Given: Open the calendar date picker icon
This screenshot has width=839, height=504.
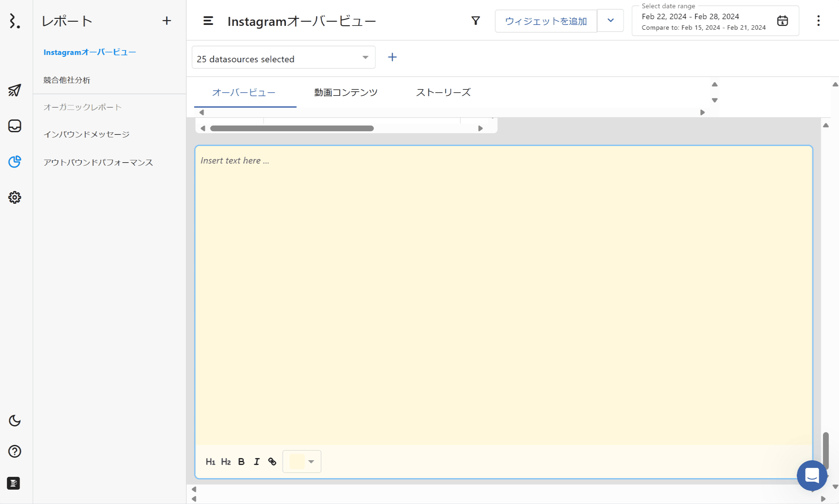Looking at the screenshot, I should point(782,21).
